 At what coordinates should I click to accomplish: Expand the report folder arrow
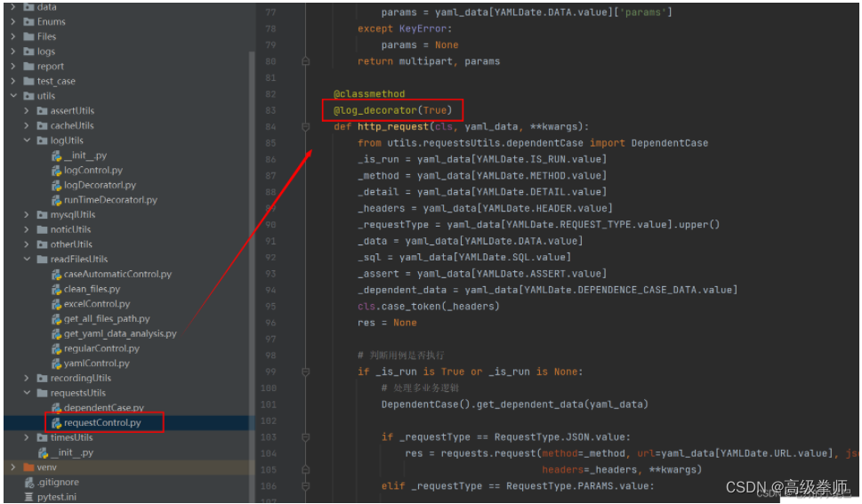click(13, 66)
